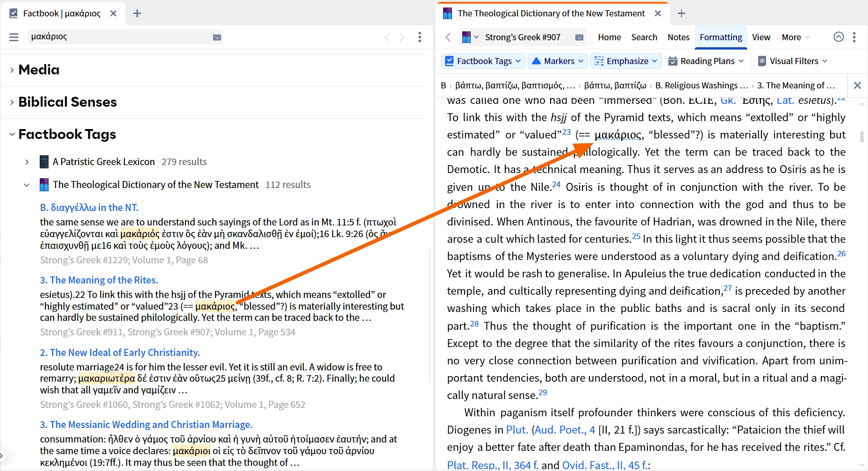Screen dimensions: 868x471
Task: Click keyboard icon in Strong's Greek reference box
Action: click(x=579, y=37)
